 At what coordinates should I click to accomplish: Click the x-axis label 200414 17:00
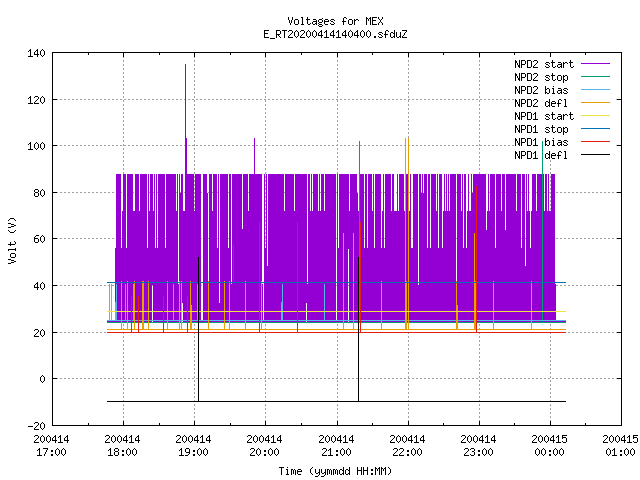tap(51, 446)
